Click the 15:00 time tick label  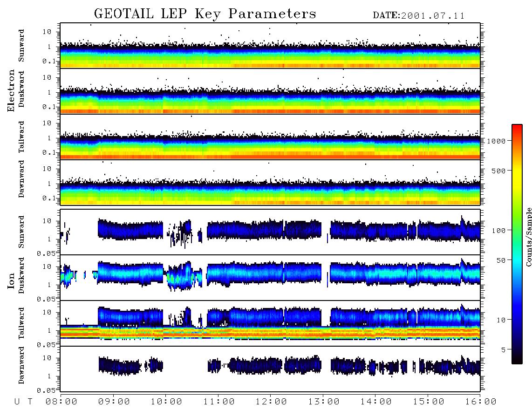pos(429,402)
